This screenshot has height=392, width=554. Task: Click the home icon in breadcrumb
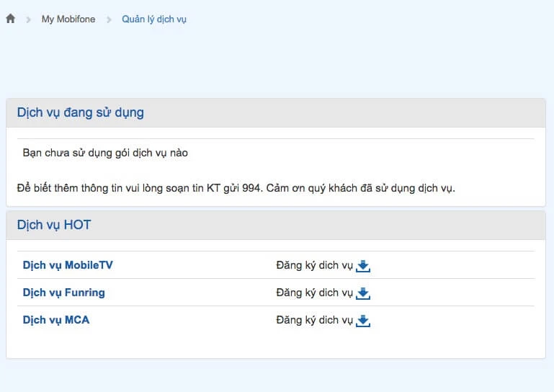point(10,19)
